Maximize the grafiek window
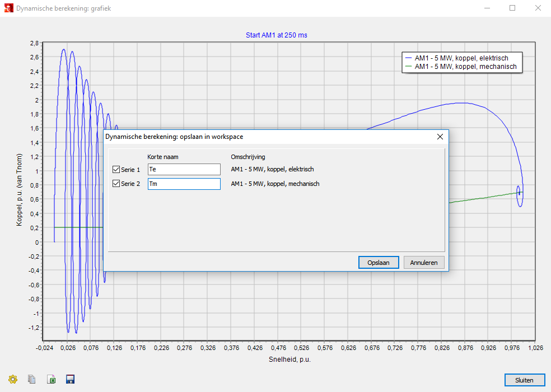Screen dimensions: 551x392 click(x=512, y=8)
